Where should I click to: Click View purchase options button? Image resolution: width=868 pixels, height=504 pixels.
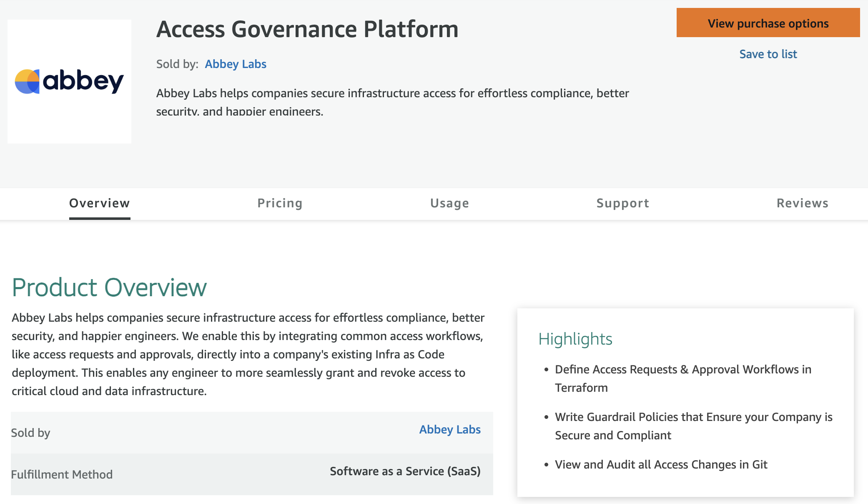click(x=768, y=23)
